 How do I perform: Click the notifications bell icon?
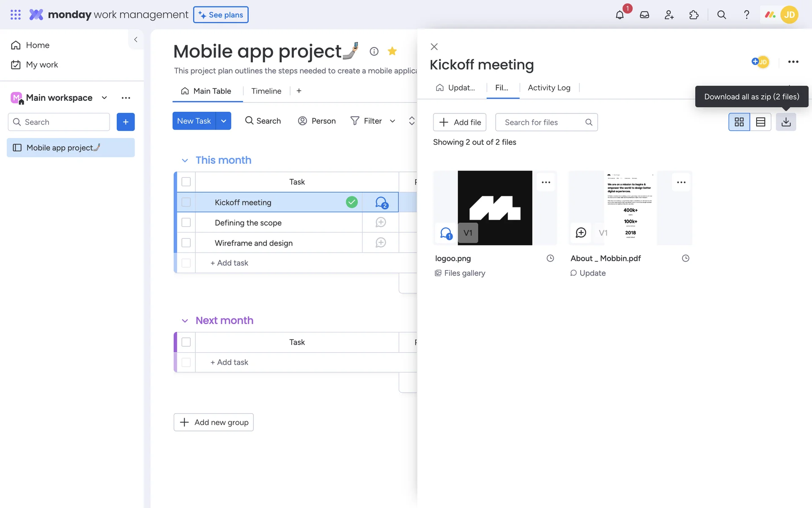(620, 15)
